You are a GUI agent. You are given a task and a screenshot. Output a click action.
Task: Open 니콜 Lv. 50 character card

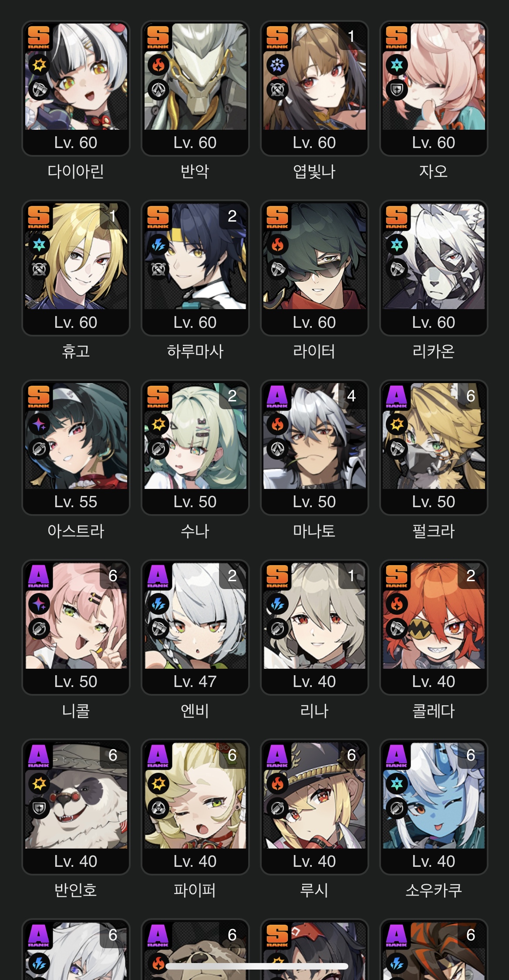[x=76, y=627]
